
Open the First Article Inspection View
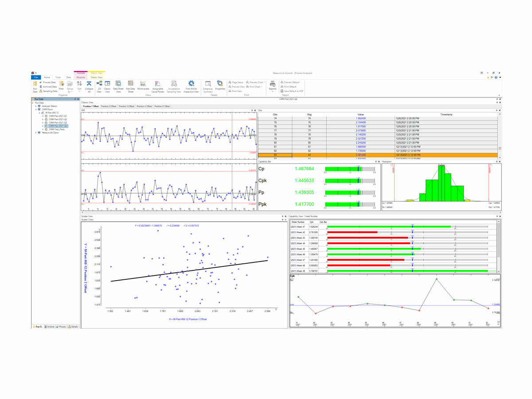click(x=191, y=86)
